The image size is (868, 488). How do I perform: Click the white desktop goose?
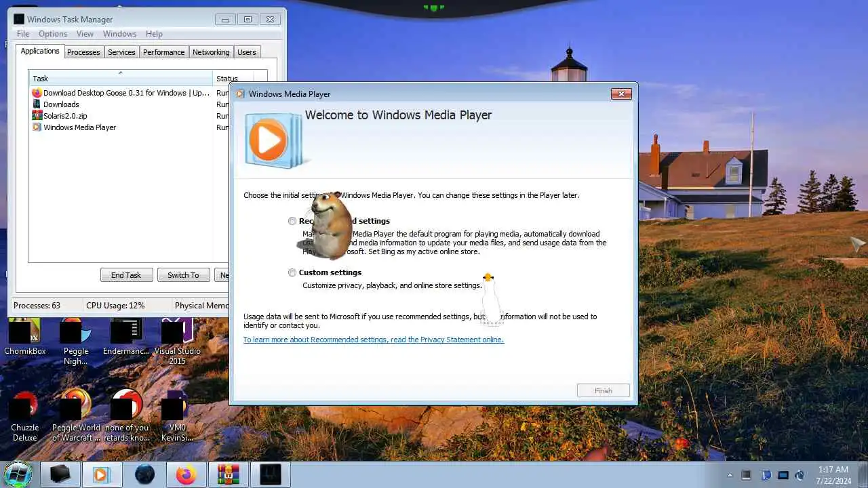point(492,300)
